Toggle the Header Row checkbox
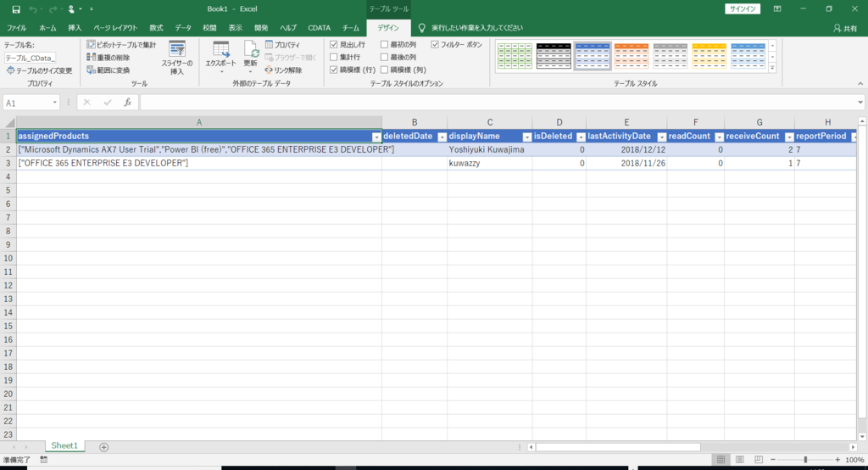The height and width of the screenshot is (470, 868). [334, 44]
